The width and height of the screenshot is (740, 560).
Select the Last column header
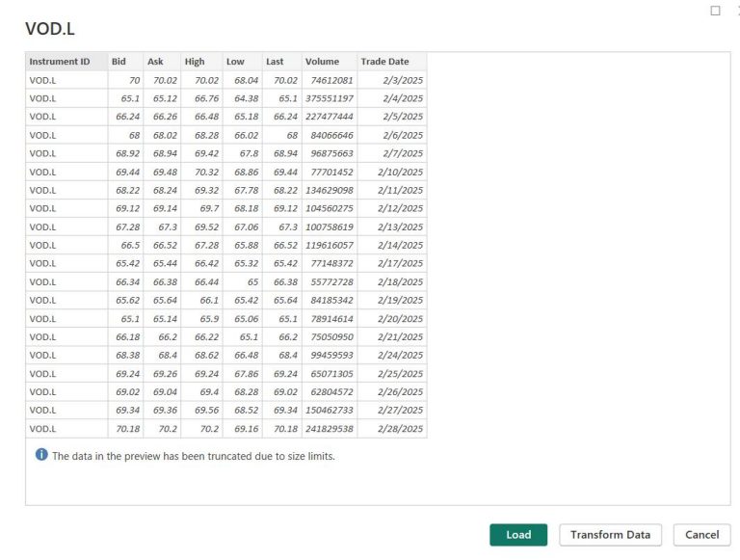[281, 62]
